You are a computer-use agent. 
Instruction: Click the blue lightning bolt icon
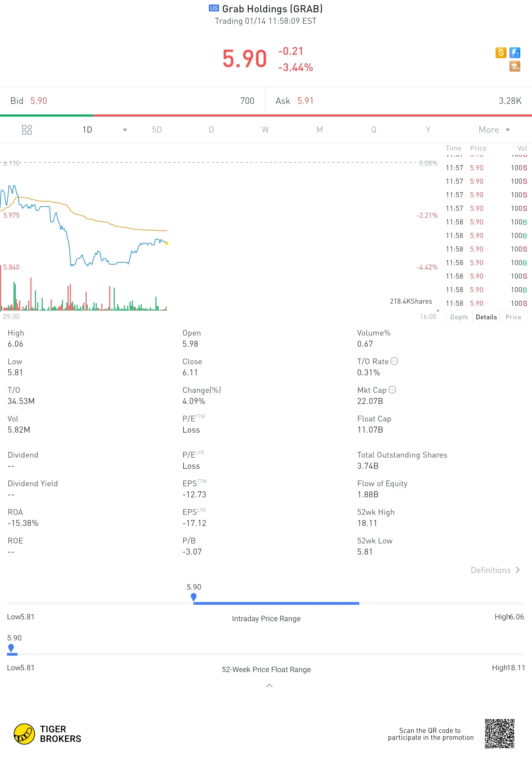(515, 52)
